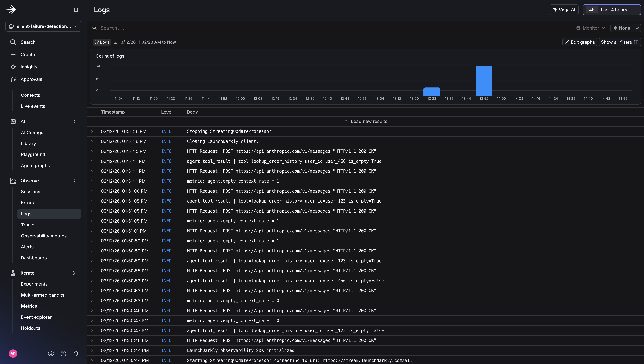This screenshot has height=364, width=644.
Task: Click Load new results
Action: tap(366, 121)
